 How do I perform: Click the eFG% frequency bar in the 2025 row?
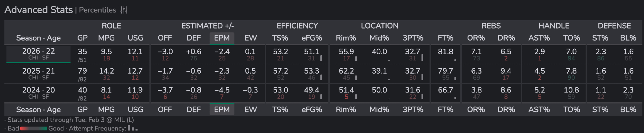click(321, 77)
